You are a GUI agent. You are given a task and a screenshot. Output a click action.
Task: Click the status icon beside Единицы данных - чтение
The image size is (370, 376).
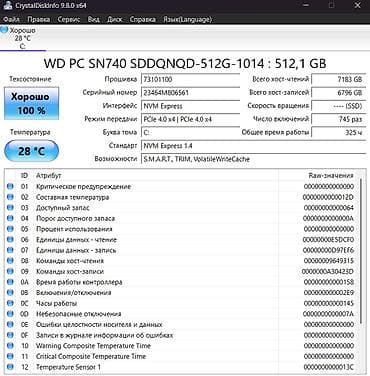[x=10, y=239]
